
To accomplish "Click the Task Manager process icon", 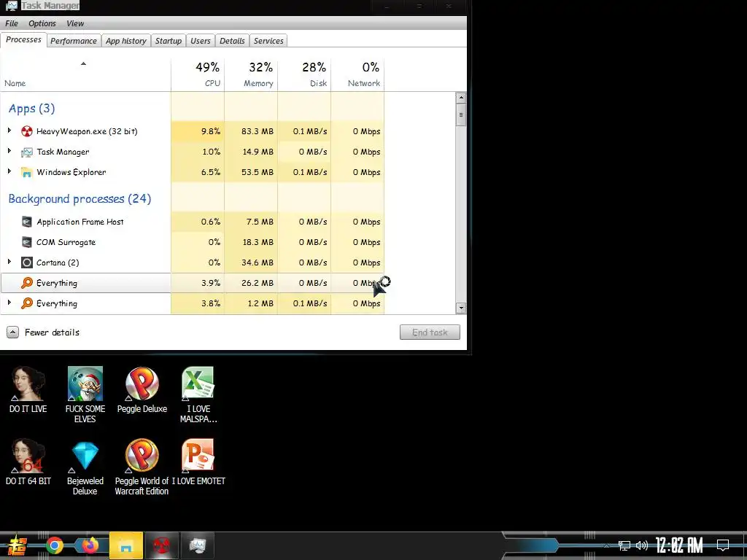I will (27, 152).
